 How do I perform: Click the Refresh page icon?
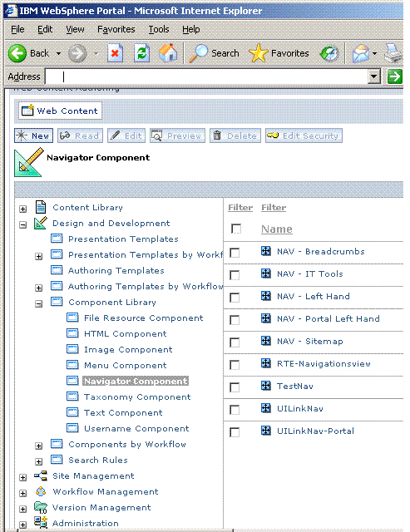[141, 53]
